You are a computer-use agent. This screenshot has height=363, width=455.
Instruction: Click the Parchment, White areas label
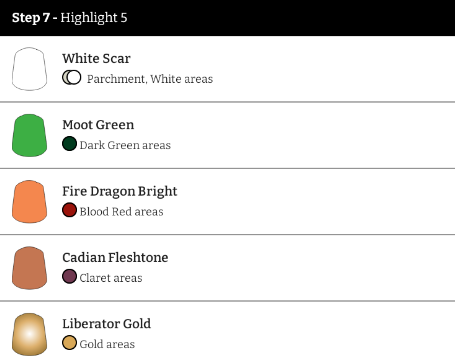tap(150, 79)
